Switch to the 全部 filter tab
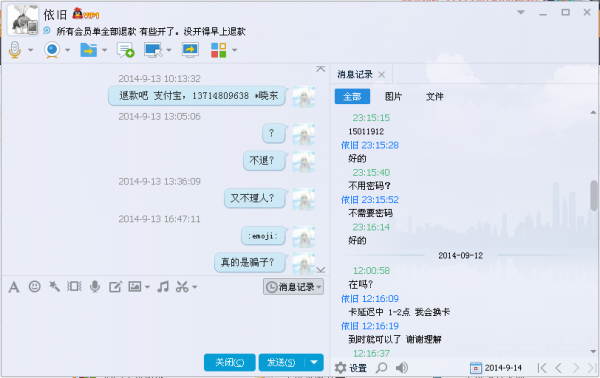 (x=352, y=96)
